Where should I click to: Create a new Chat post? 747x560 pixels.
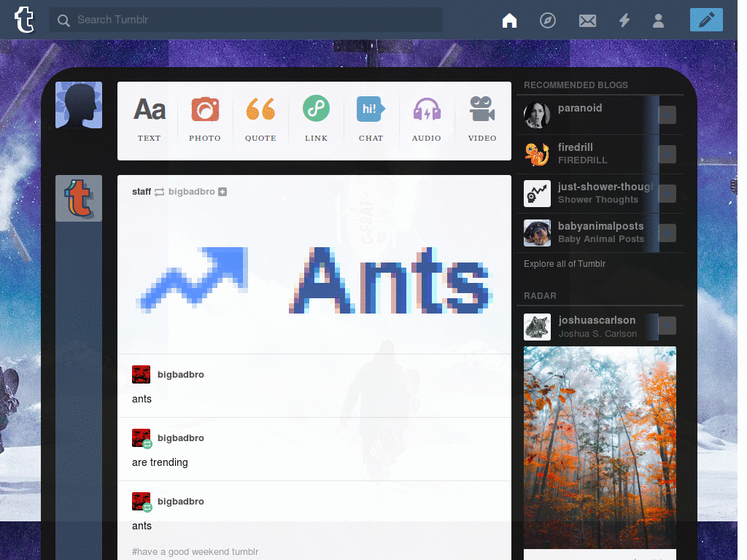click(x=371, y=120)
